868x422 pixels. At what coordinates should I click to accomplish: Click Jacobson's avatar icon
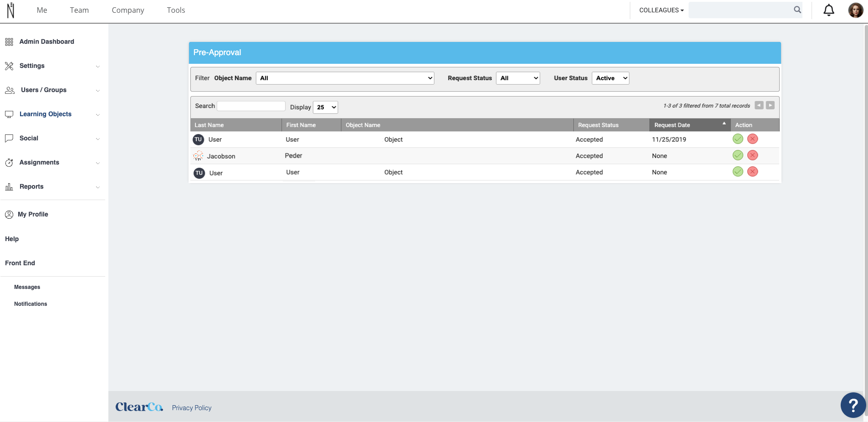[198, 156]
